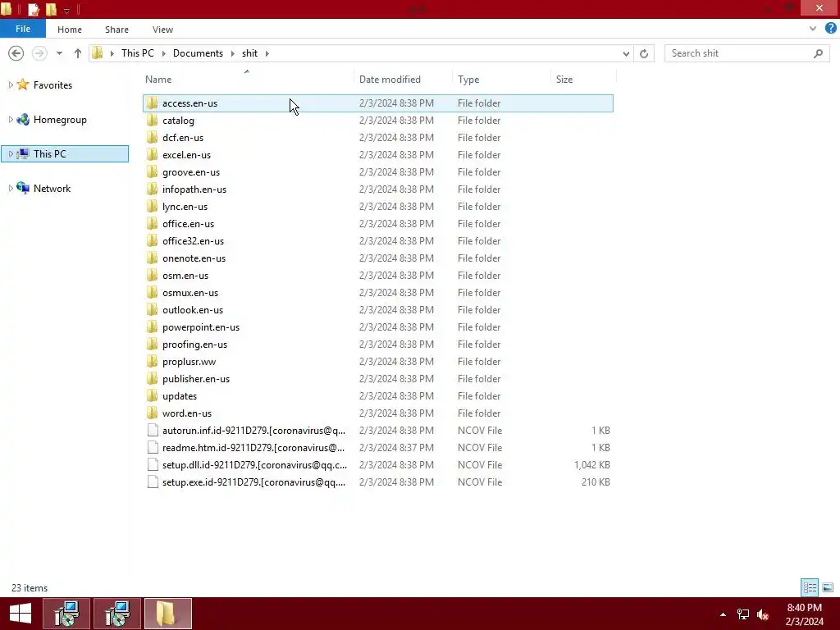Image resolution: width=840 pixels, height=630 pixels.
Task: Expand breadcrumb arrow after This PC
Action: coord(163,53)
